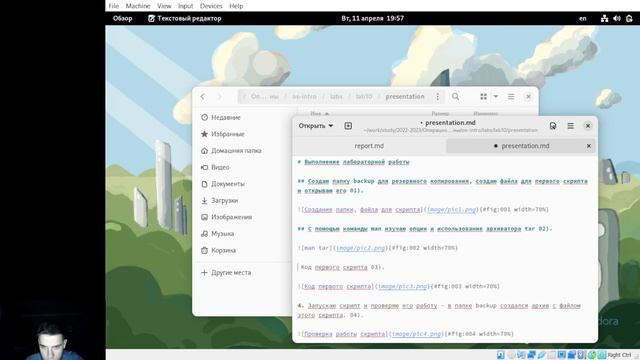Click the image/pic2.png link text
Viewport: 640px width, 360px height.
pyautogui.click(x=360, y=248)
